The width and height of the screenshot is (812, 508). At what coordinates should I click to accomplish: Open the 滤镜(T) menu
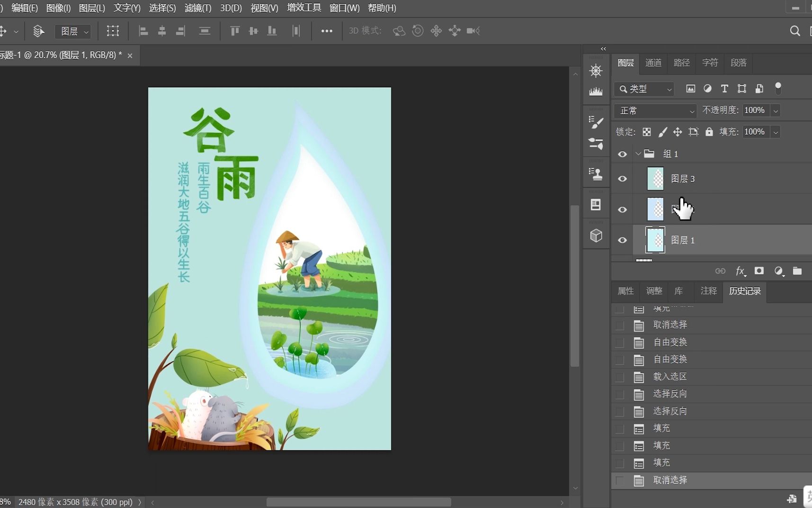pos(198,8)
